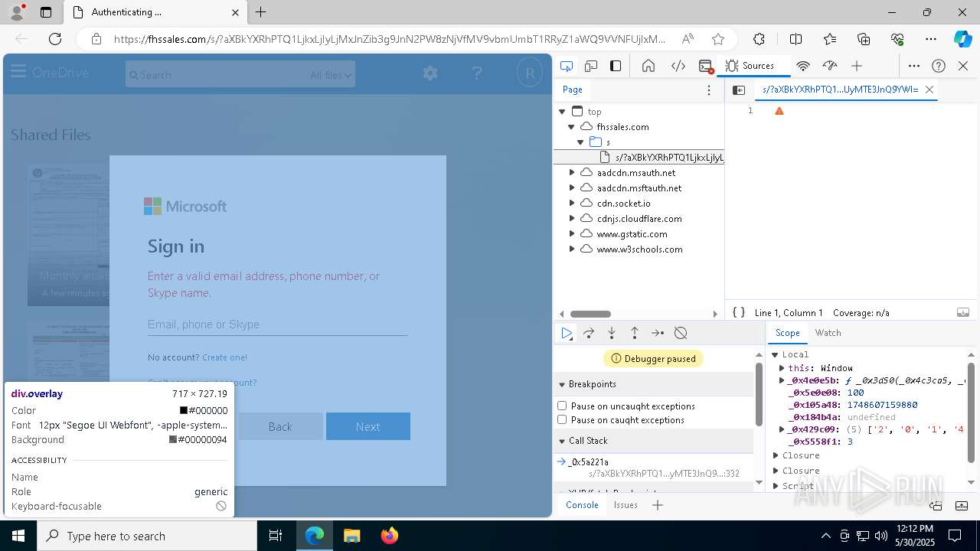Screen dimensions: 980x551
Task: Switch to the Watch tab
Action: (x=828, y=333)
